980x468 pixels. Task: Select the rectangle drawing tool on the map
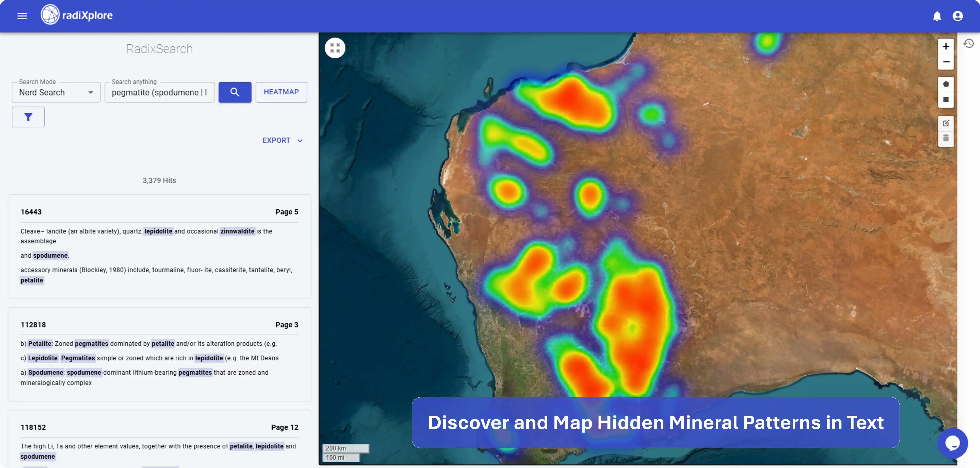[946, 100]
